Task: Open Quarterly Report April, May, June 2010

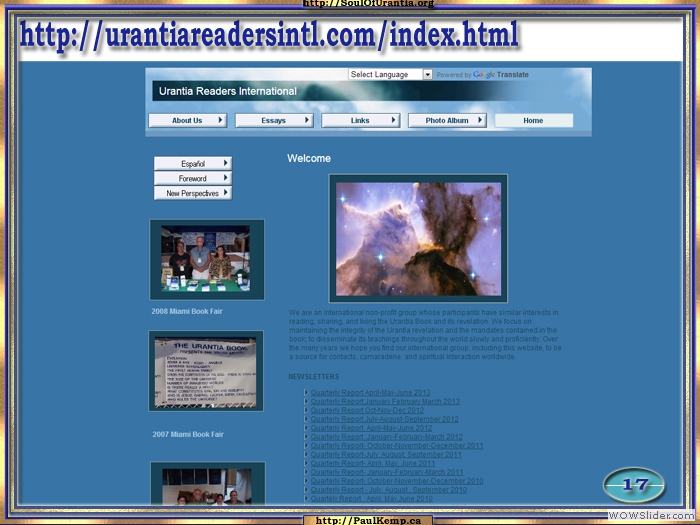Action: pos(372,499)
